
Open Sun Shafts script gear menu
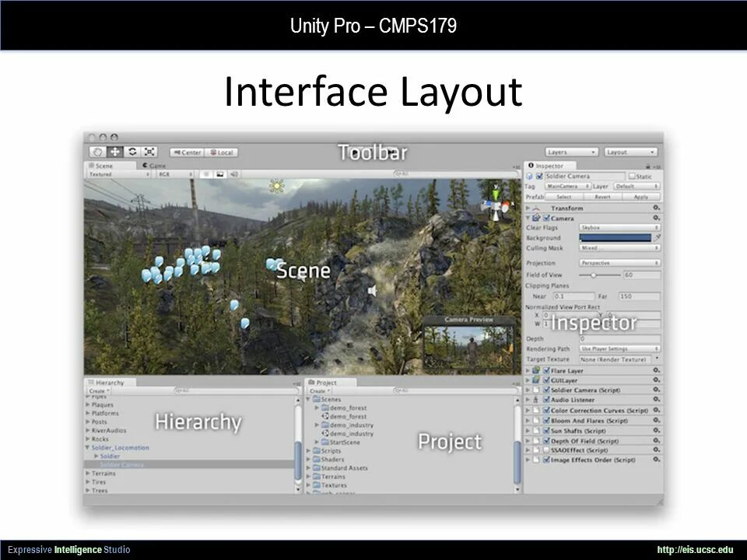pos(656,430)
